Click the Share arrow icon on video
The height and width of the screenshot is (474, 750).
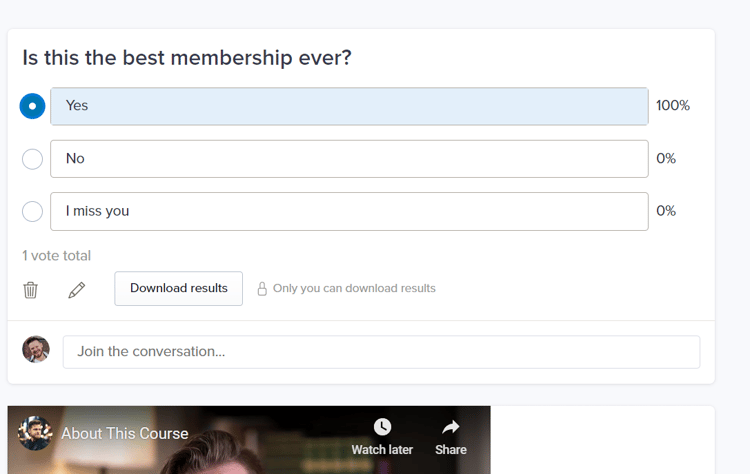[451, 427]
